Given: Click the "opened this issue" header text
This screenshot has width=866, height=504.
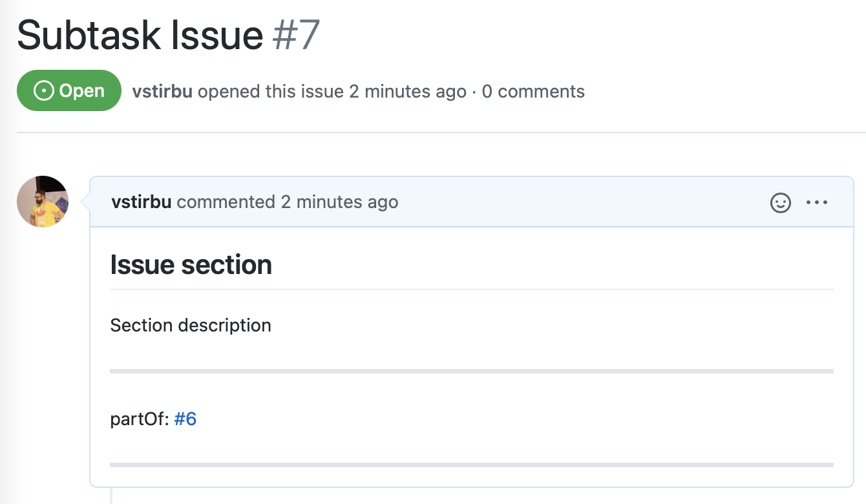Looking at the screenshot, I should click(x=270, y=92).
